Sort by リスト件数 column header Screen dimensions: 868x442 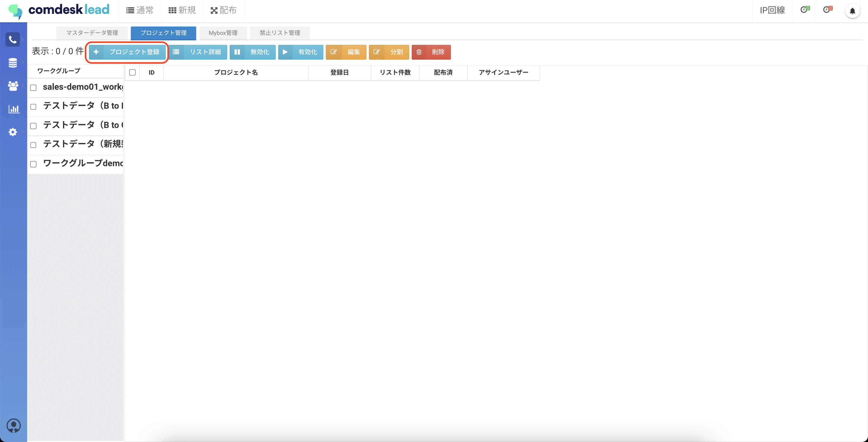[395, 72]
